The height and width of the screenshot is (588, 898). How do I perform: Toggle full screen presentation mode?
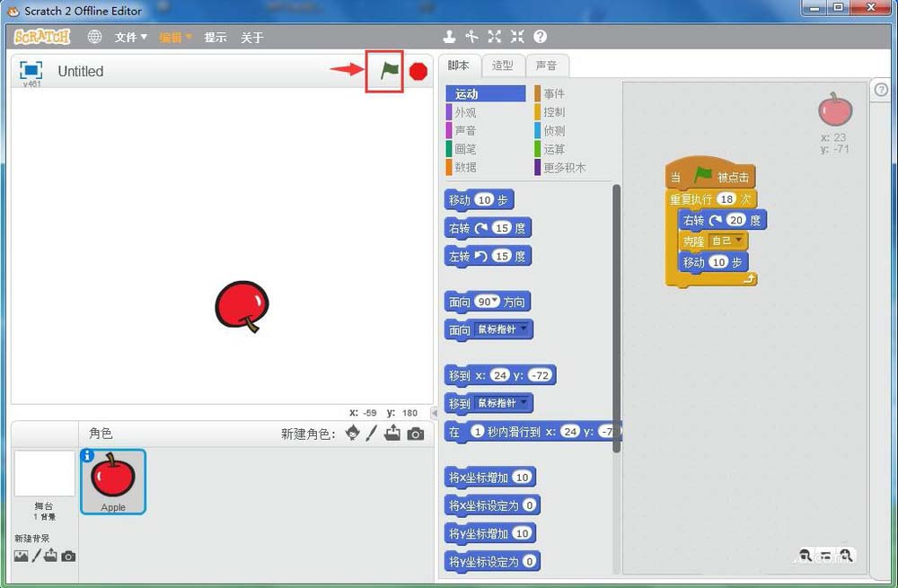(31, 70)
